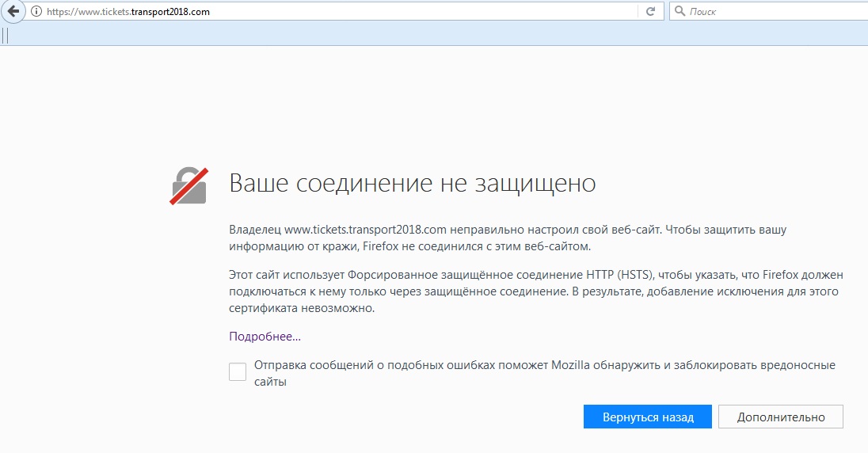The height and width of the screenshot is (453, 868).
Task: Enable the error report sending checkbox
Action: point(238,372)
